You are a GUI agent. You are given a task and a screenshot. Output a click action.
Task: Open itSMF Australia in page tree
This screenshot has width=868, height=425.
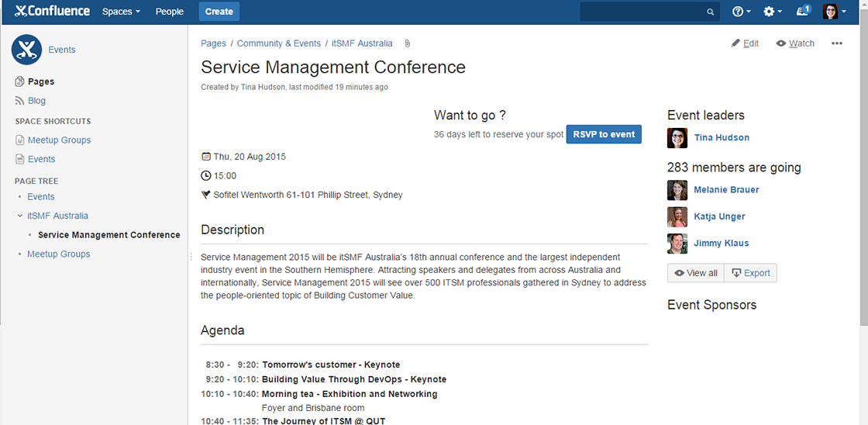tap(57, 216)
